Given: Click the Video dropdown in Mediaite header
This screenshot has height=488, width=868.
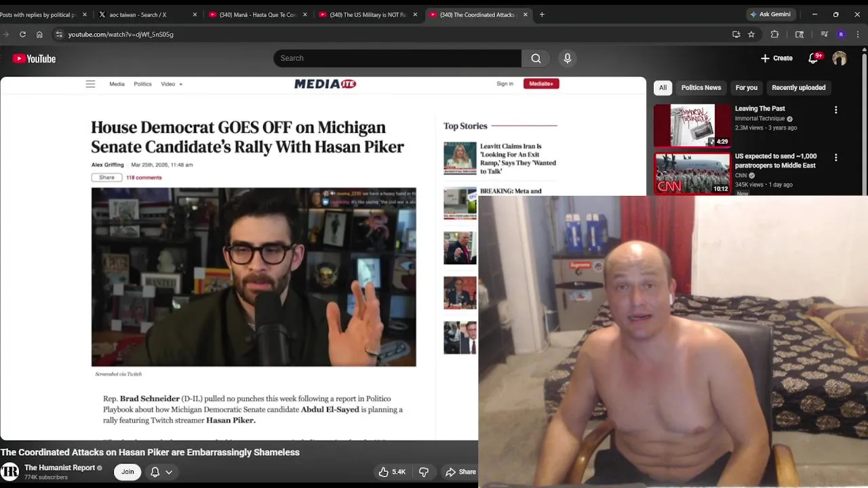Looking at the screenshot, I should pyautogui.click(x=172, y=84).
